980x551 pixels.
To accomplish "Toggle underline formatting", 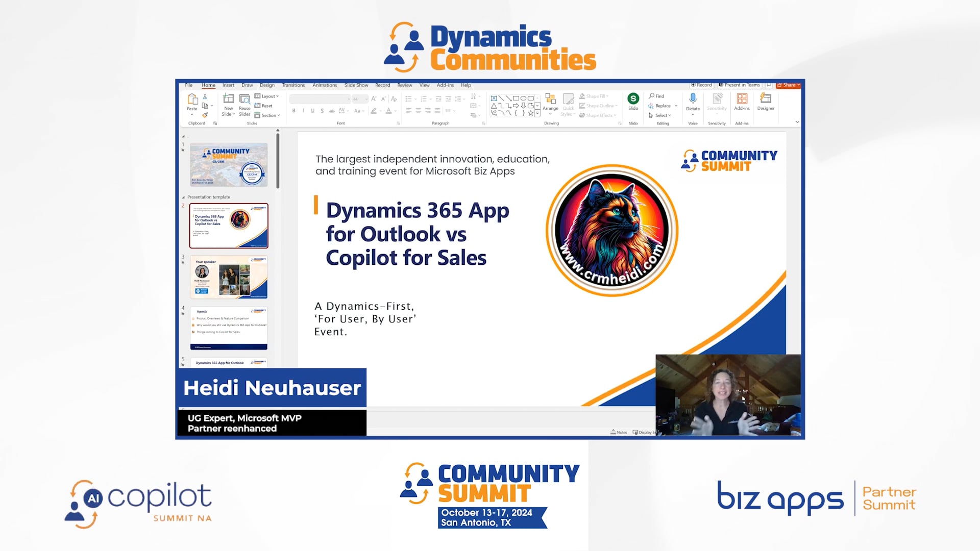I will pos(312,111).
